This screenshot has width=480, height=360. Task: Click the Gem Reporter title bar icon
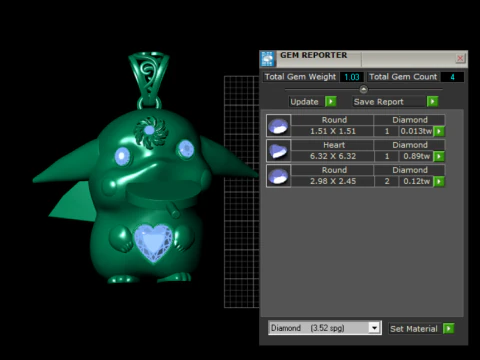pos(267,59)
